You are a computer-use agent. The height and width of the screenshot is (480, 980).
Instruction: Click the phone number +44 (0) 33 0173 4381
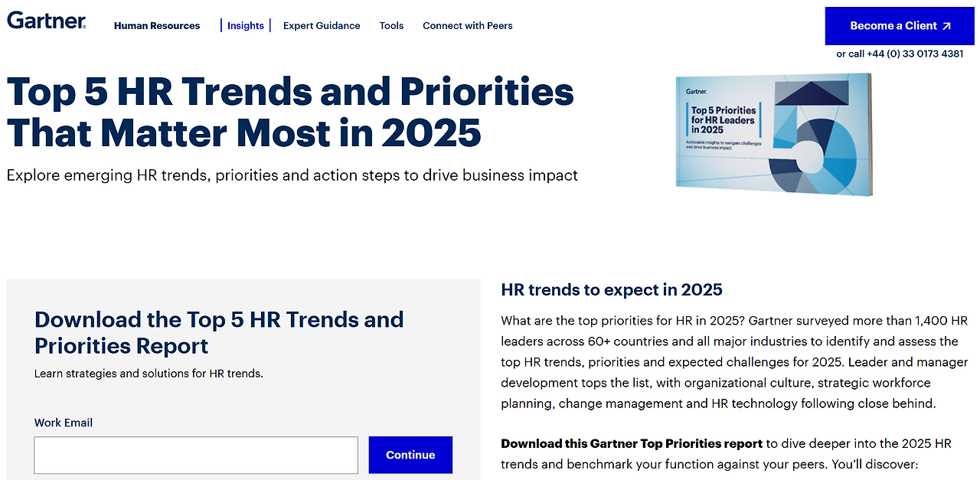point(916,54)
